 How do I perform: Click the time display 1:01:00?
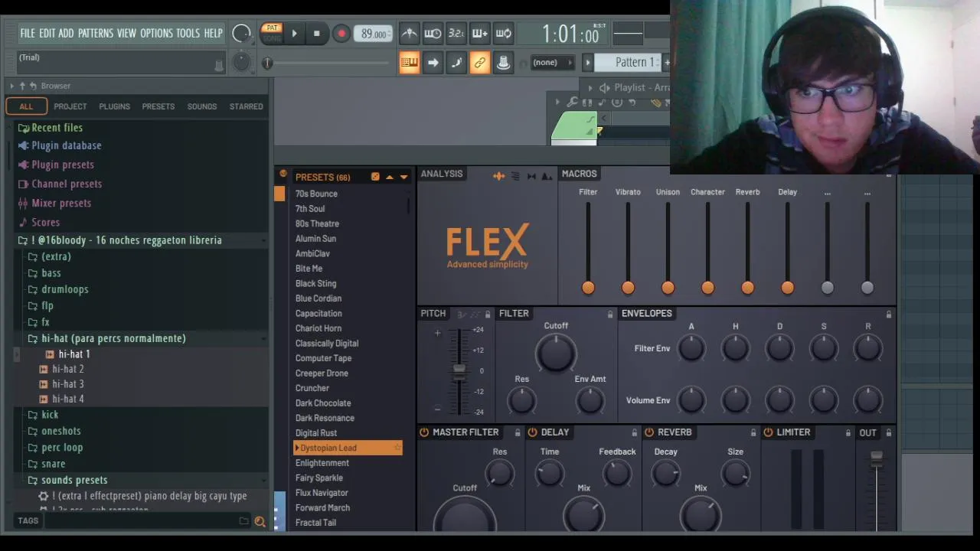[570, 34]
